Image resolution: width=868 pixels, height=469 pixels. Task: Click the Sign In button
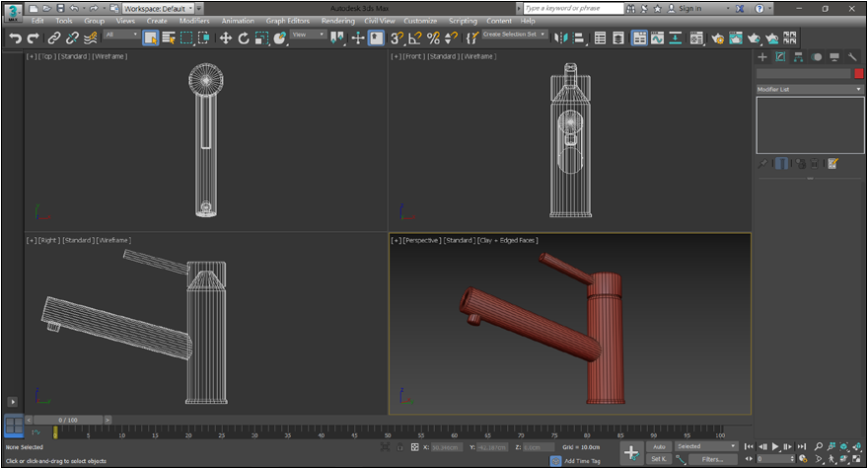pyautogui.click(x=690, y=8)
